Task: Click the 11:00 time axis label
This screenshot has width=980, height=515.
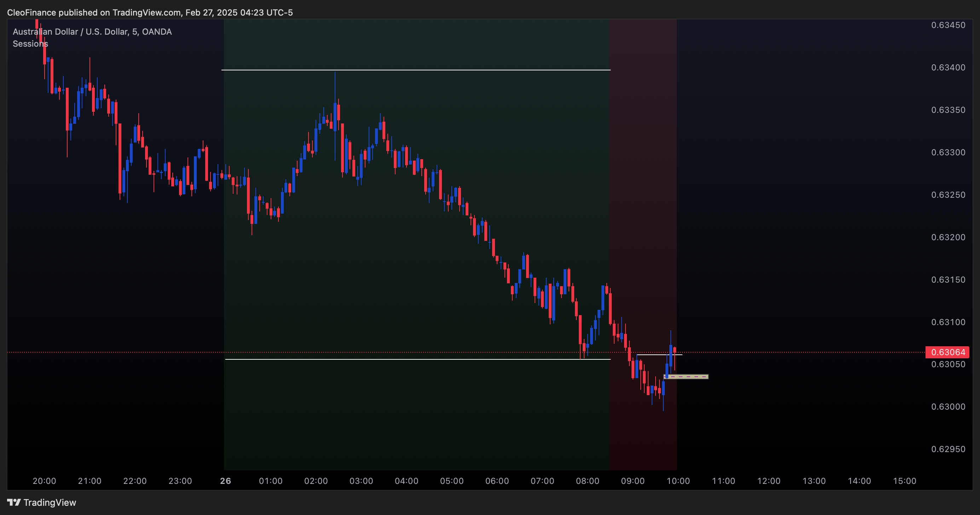Action: (724, 481)
